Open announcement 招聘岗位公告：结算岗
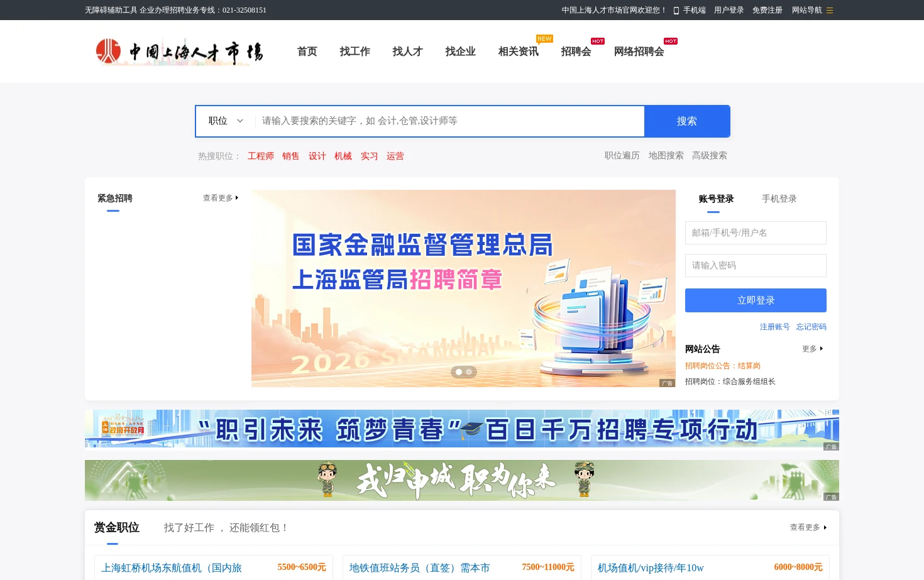Viewport: 924px width, 580px height. pos(723,366)
